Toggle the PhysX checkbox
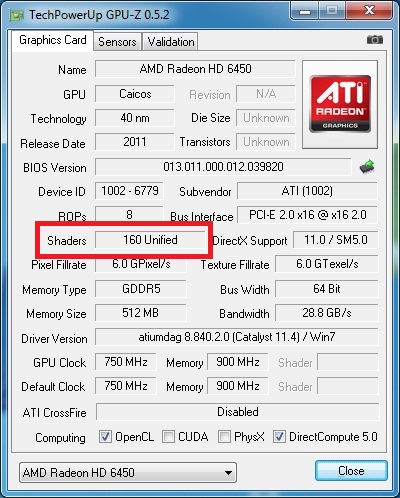Viewport: 400px width, 498px height. tap(224, 436)
